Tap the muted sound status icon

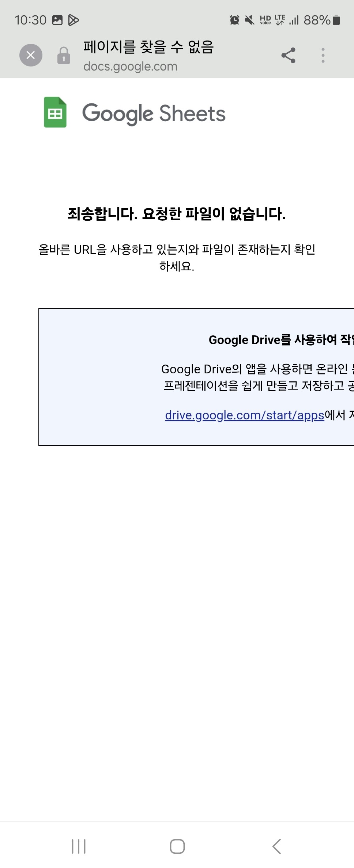249,20
